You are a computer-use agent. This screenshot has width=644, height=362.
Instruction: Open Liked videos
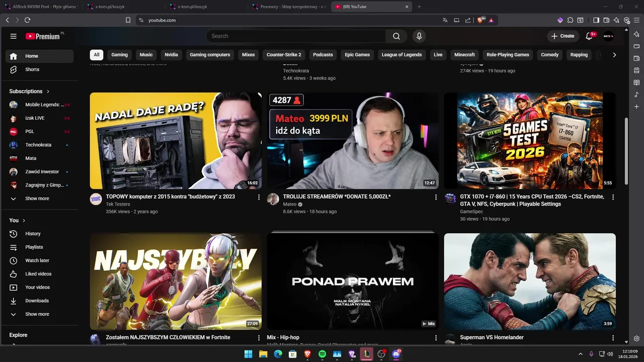tap(40, 274)
